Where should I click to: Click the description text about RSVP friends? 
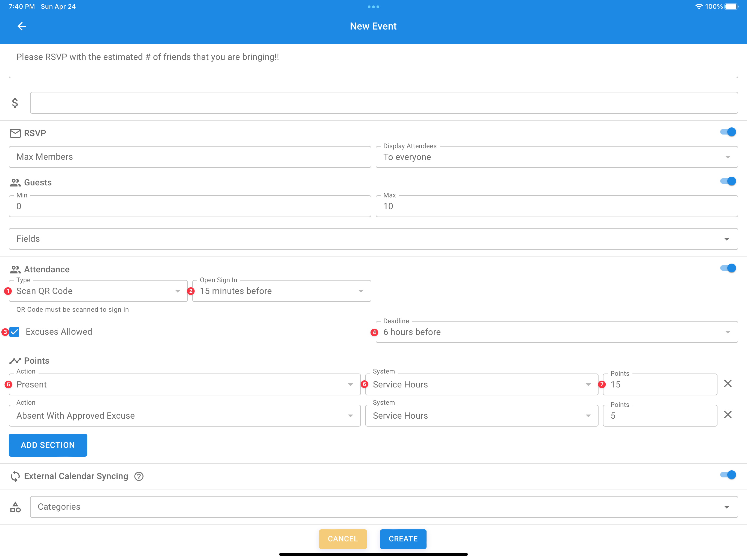(148, 57)
